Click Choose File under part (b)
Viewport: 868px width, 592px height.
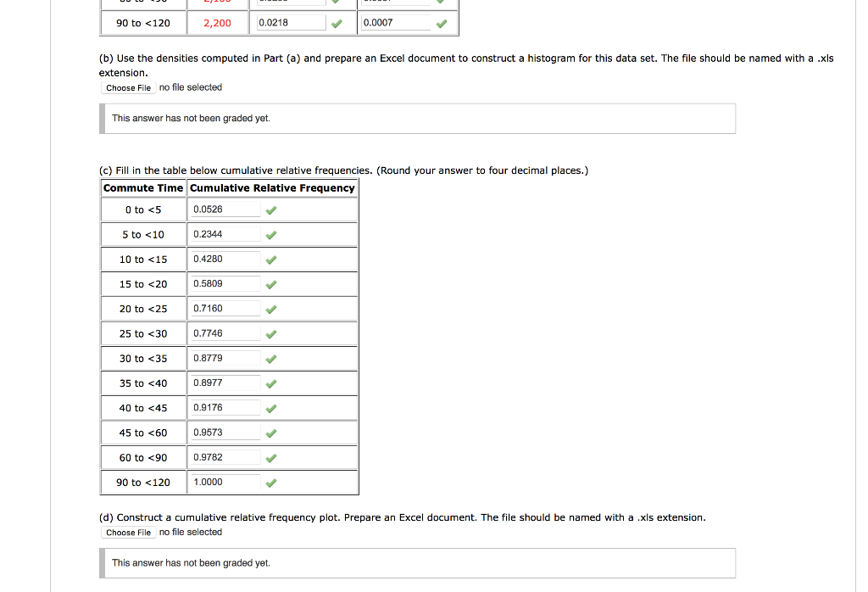(127, 87)
